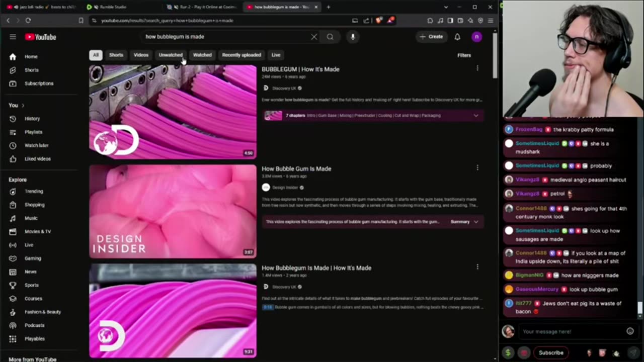
Task: Switch to the Run 2 Play it Online tab
Action: tap(202, 7)
